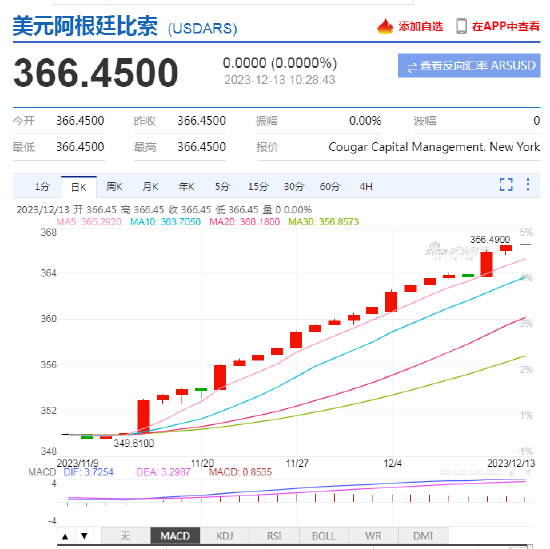This screenshot has height=549, width=550.
Task: Select the 周K weekly chart tab
Action: point(114,187)
